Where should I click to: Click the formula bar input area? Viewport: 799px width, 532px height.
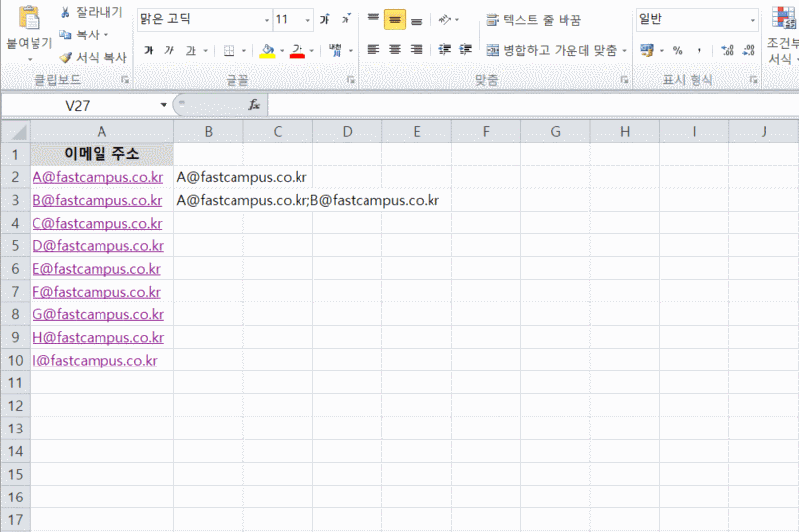tap(533, 105)
